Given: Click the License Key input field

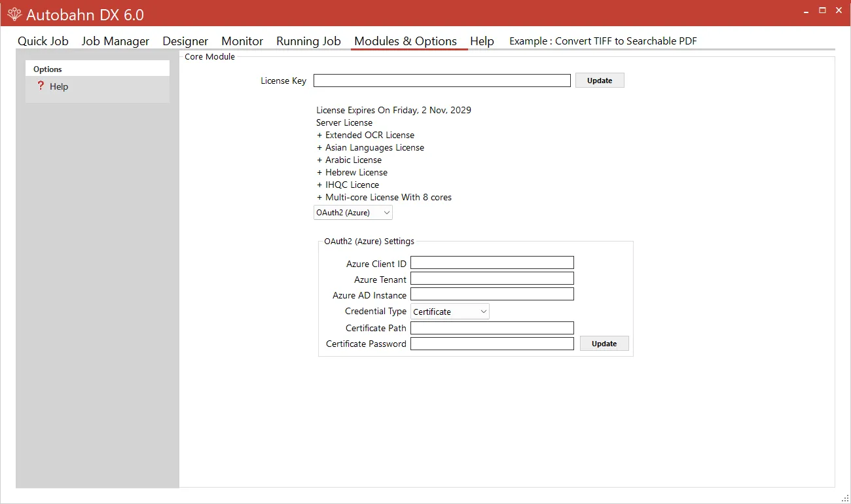Looking at the screenshot, I should [441, 80].
